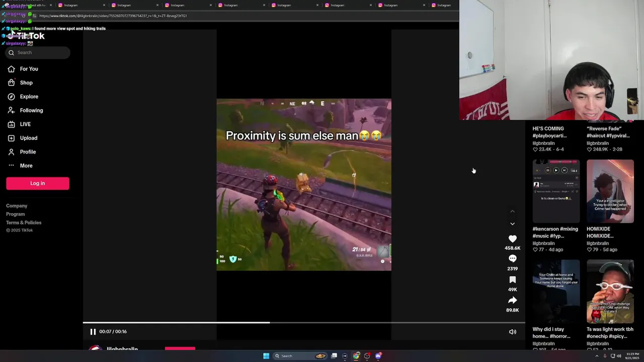The height and width of the screenshot is (362, 644).
Task: Click the "HOMIXIDE HOMIXIDE..." caption
Action: coord(600,232)
